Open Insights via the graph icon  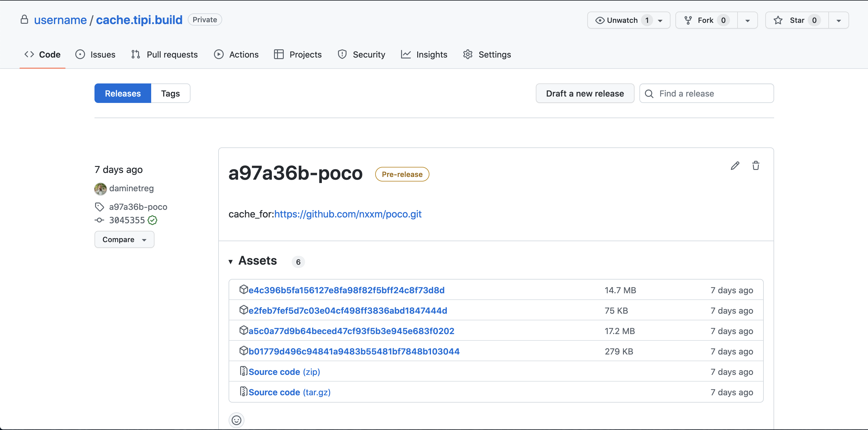point(406,54)
